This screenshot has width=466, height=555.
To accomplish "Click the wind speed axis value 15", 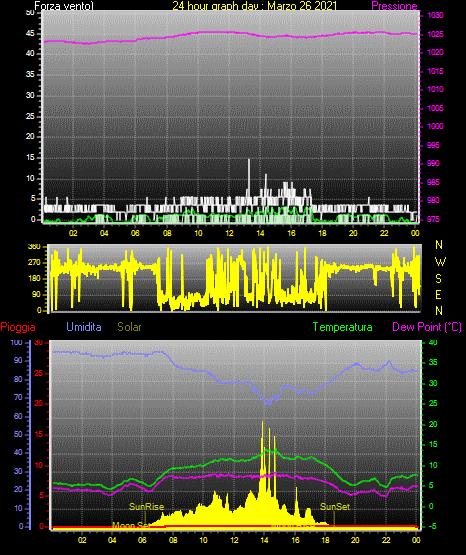I will [x=30, y=158].
